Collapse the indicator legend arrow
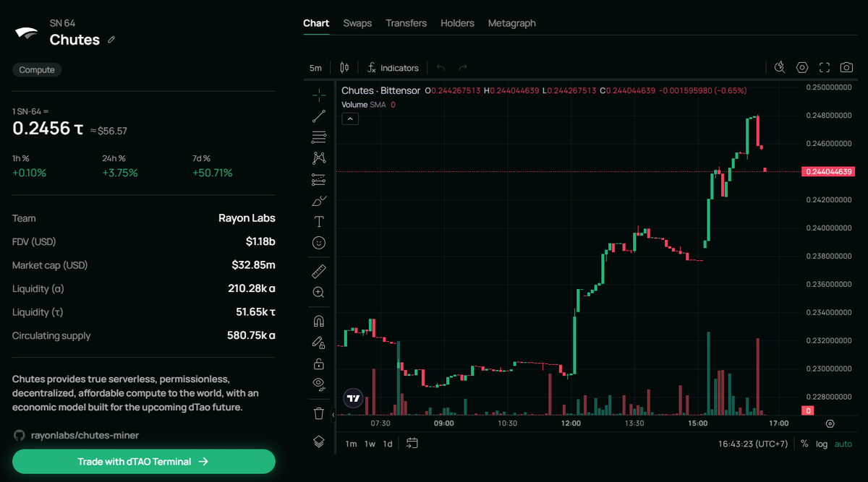868x482 pixels. point(350,119)
